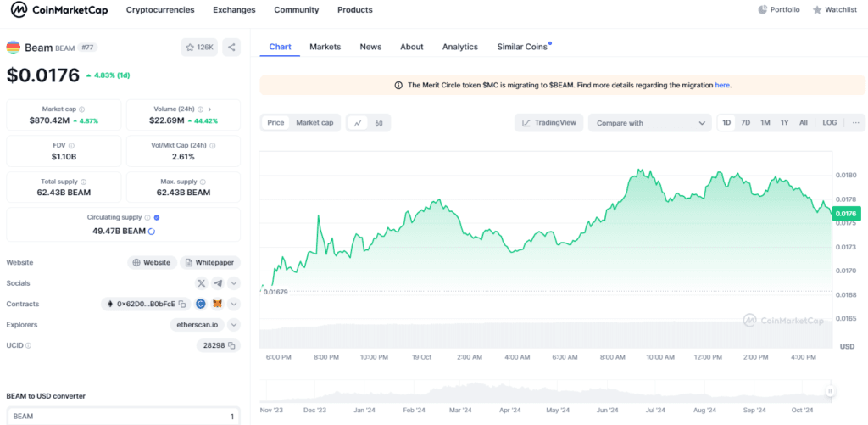Switch to About tab
Screen dimensions: 868x425
(412, 47)
